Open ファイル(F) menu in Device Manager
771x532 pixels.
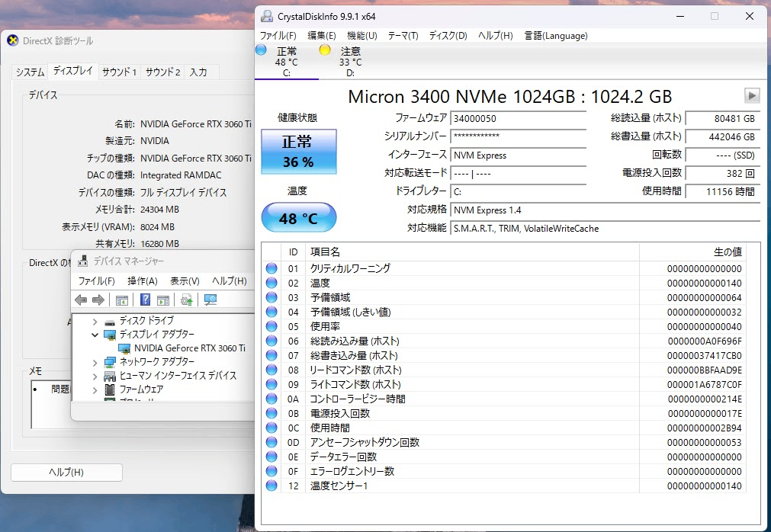pos(96,281)
